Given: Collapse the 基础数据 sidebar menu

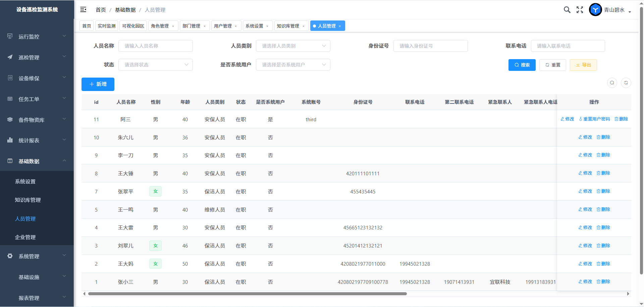Looking at the screenshot, I should pyautogui.click(x=37, y=161).
